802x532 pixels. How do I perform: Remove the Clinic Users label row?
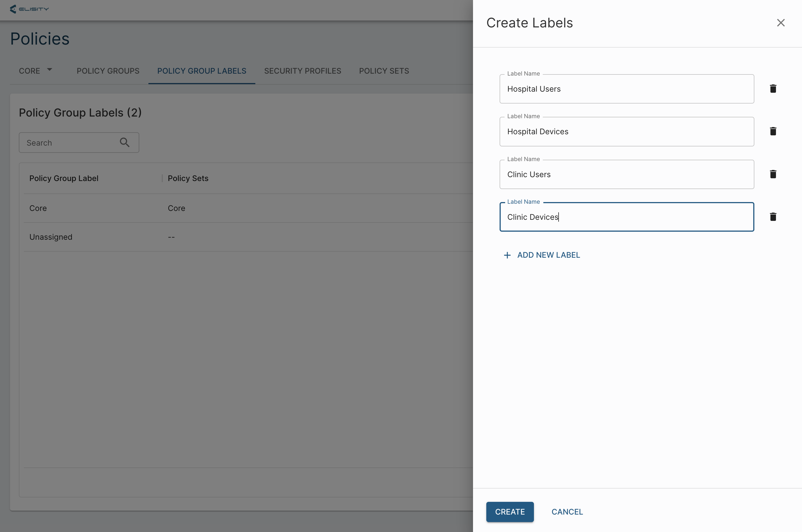coord(773,174)
